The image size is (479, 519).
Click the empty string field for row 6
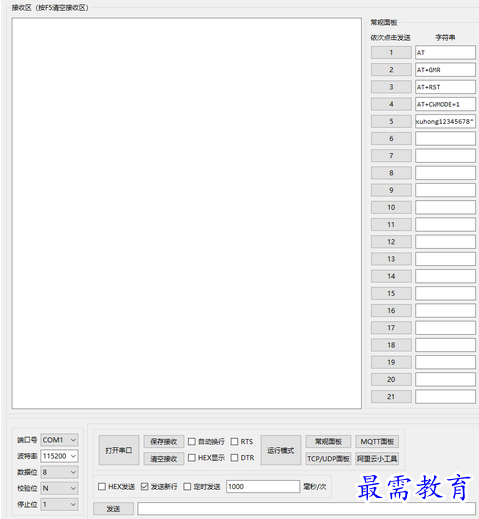tap(445, 138)
